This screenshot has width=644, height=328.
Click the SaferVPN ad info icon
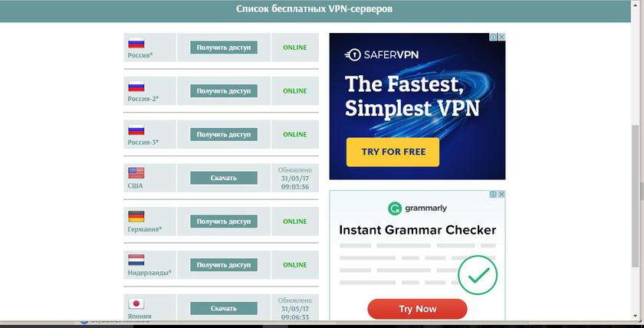pyautogui.click(x=494, y=37)
